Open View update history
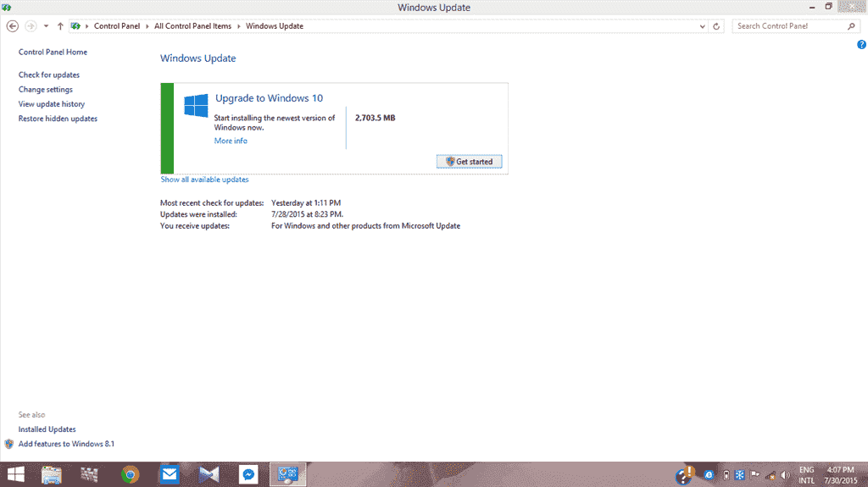Viewport: 868px width, 487px height. [52, 104]
